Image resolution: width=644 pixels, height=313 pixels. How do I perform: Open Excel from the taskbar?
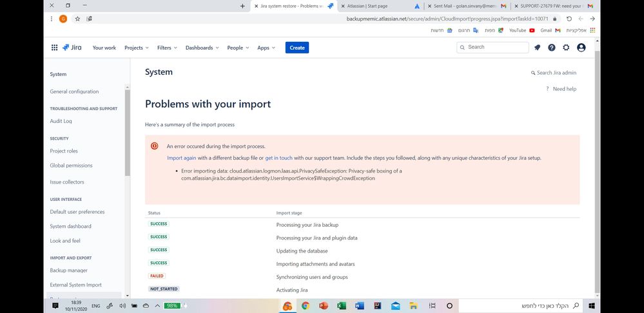(x=341, y=306)
